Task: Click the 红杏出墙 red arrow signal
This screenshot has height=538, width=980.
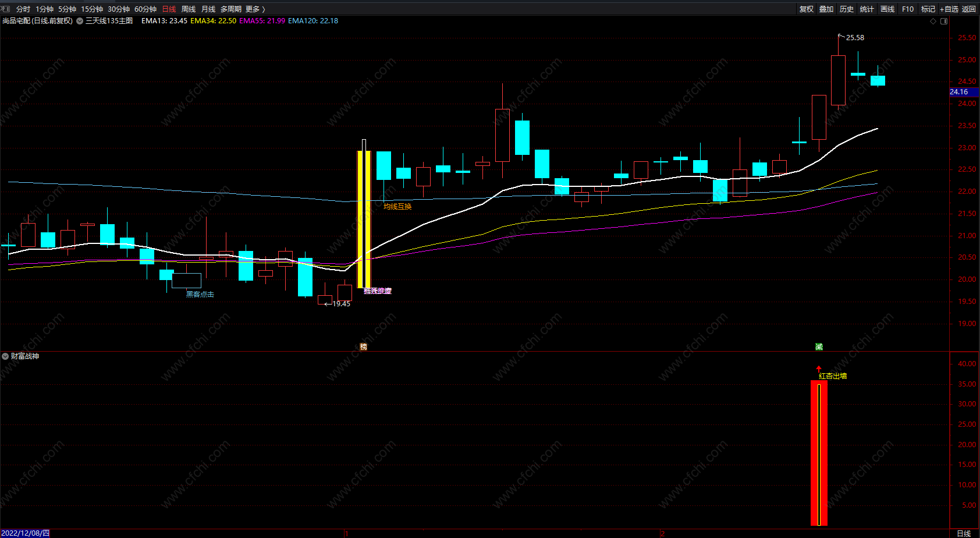Action: pos(819,369)
